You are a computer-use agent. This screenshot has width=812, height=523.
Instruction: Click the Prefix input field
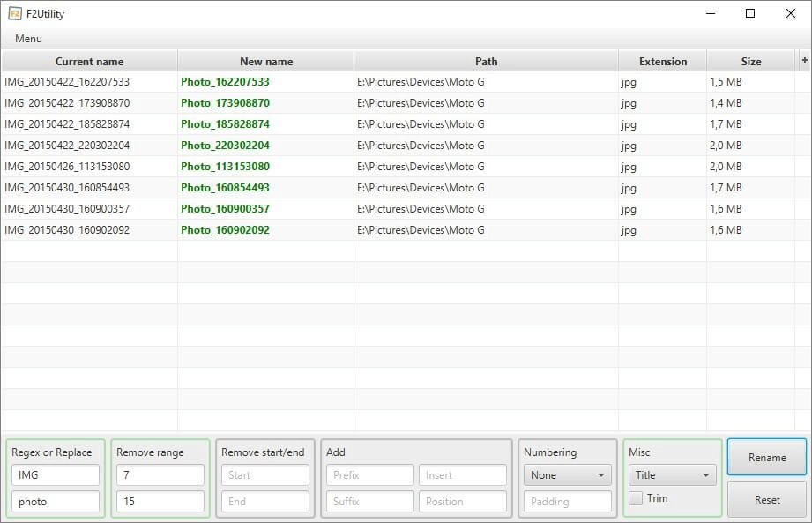click(369, 475)
